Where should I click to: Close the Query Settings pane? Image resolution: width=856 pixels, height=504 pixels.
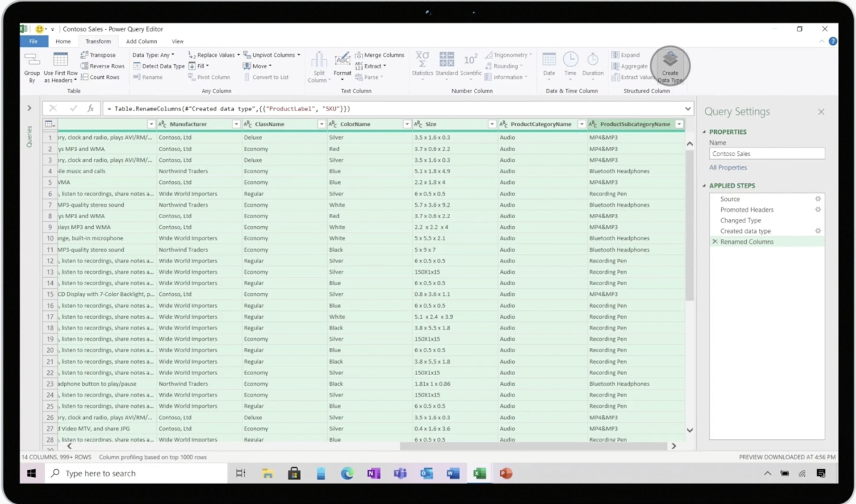point(821,112)
